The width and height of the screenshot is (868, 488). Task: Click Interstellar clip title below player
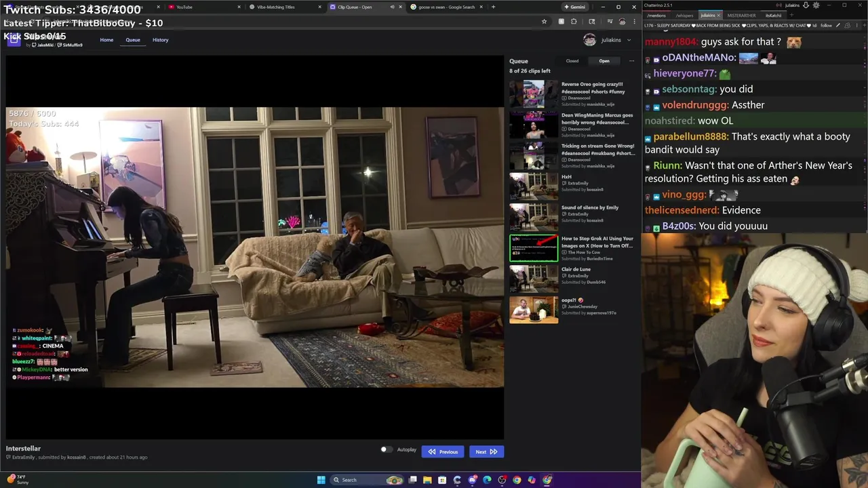click(x=23, y=449)
